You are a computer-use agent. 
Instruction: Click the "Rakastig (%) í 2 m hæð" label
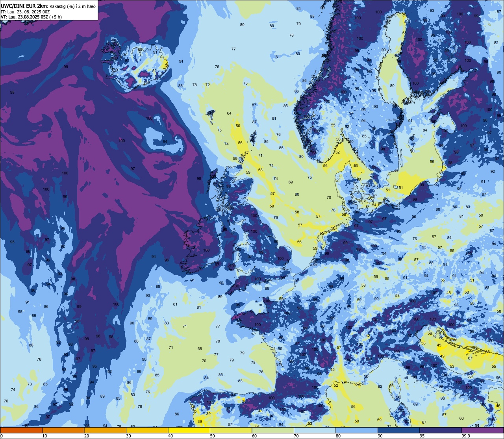click(72, 6)
